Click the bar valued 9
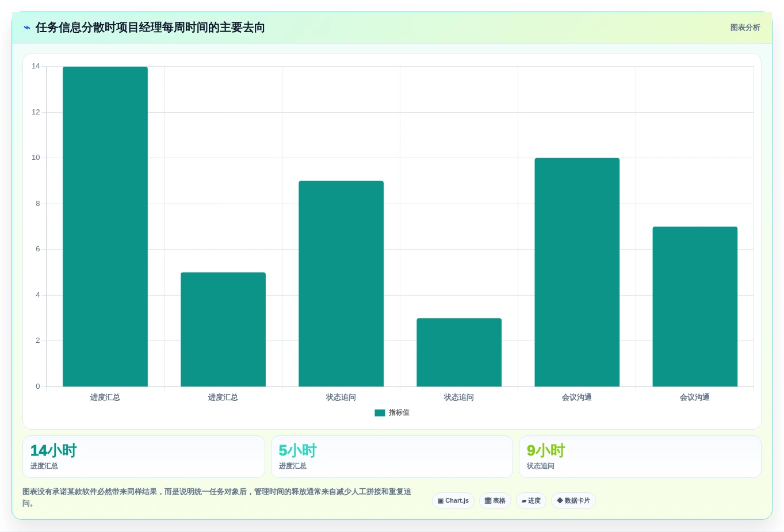784x532 pixels. pos(341,284)
